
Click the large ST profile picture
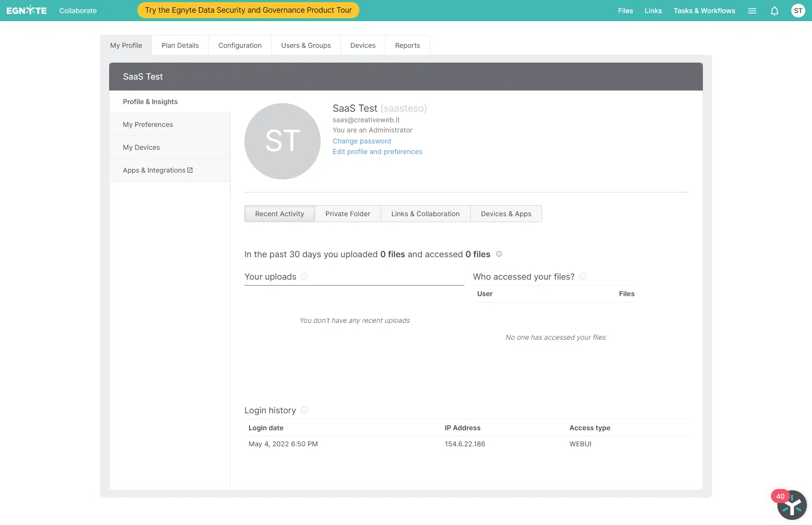(283, 141)
